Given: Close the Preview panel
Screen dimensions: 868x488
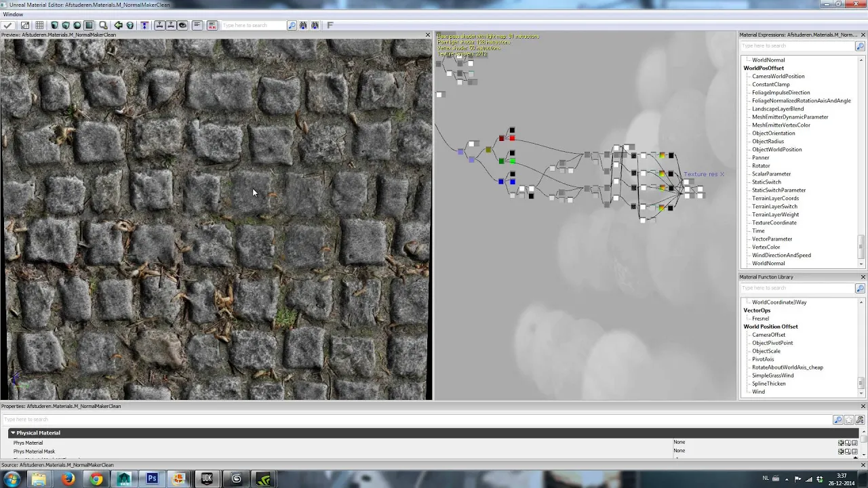Looking at the screenshot, I should point(427,35).
